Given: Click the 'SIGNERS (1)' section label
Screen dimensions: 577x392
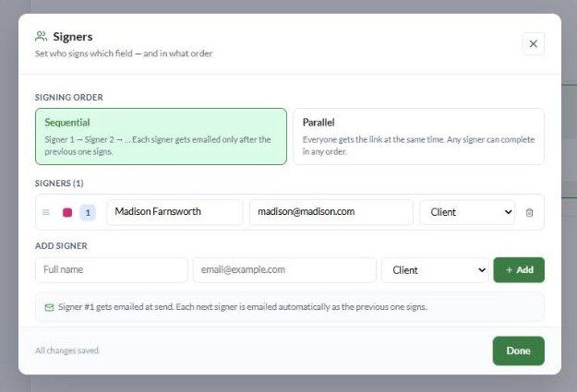Looking at the screenshot, I should (59, 184).
